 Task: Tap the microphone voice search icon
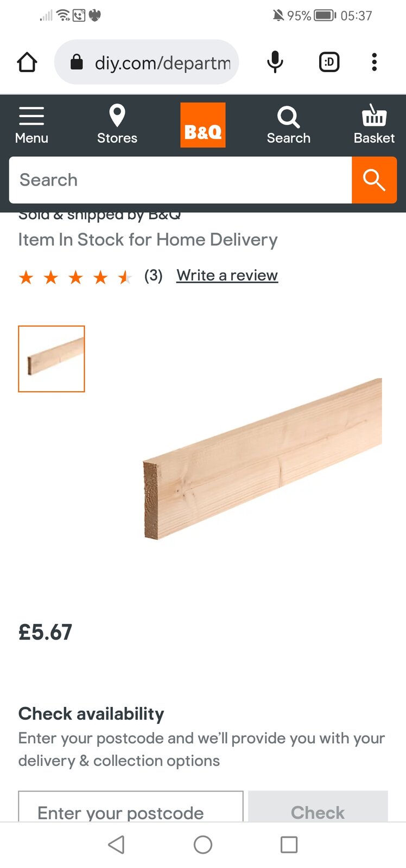coord(275,62)
